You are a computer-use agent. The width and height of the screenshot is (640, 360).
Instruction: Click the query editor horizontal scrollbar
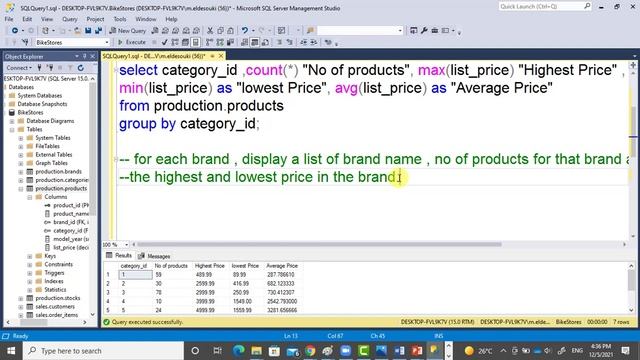coord(319,244)
